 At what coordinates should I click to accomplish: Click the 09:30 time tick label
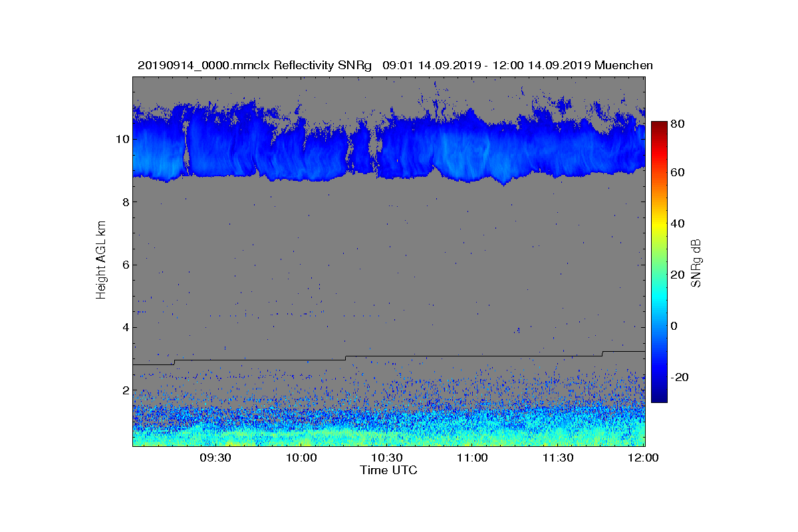click(x=215, y=458)
